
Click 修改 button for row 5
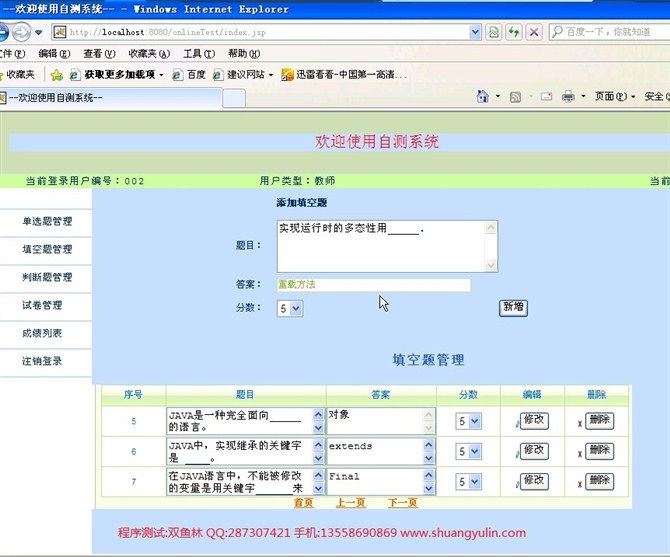pos(534,421)
